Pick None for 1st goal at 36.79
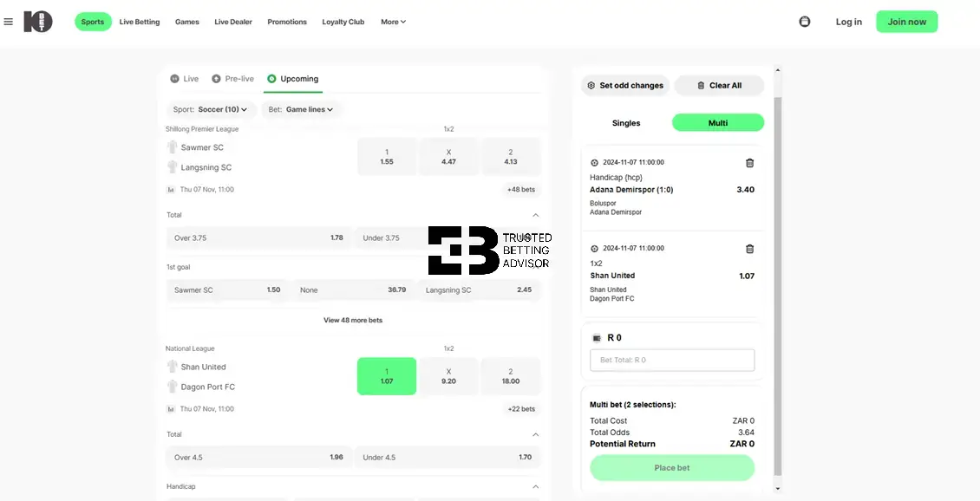The height and width of the screenshot is (501, 980). coord(353,290)
